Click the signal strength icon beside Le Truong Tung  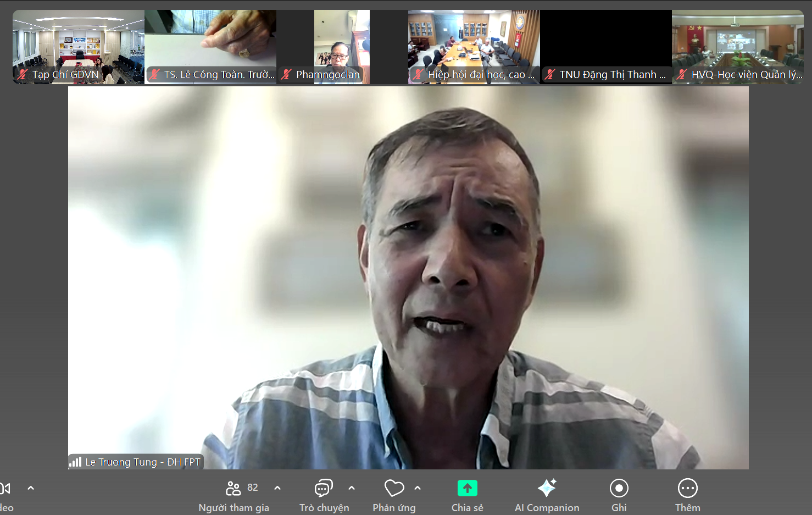pos(75,462)
